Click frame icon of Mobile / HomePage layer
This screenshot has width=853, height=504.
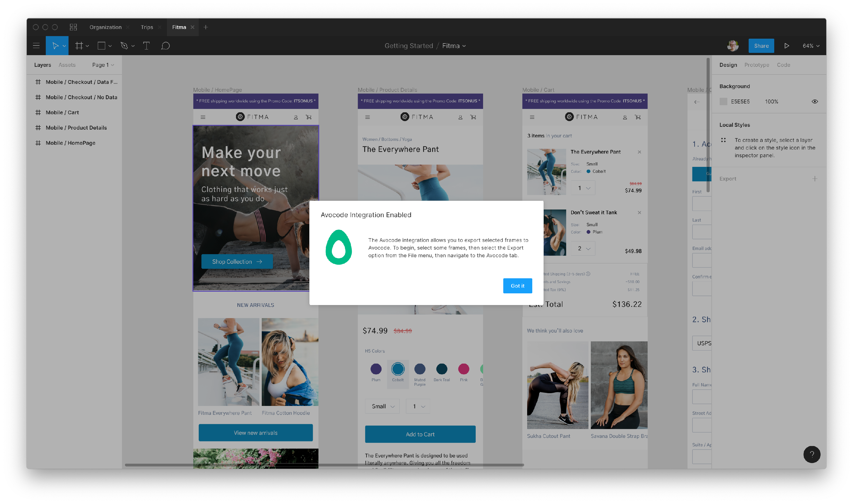(38, 143)
